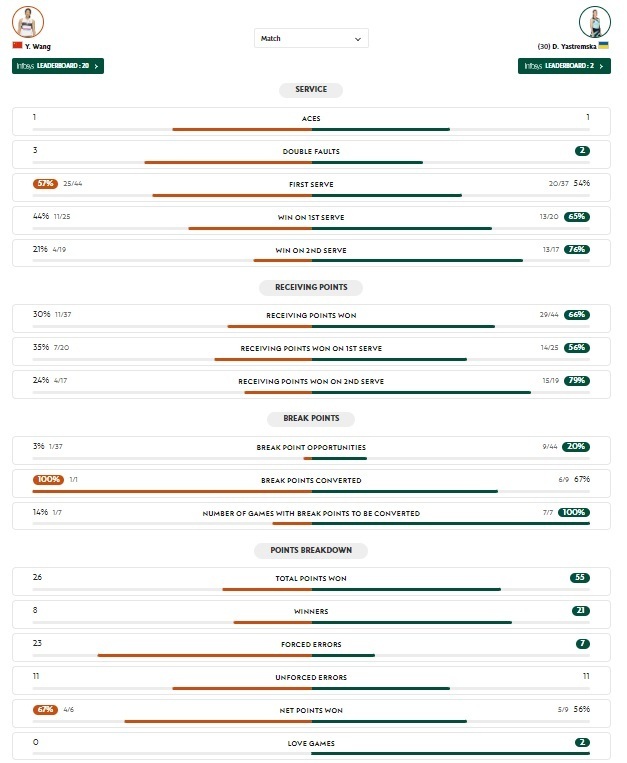The image size is (627, 763).
Task: Click the Total Points Won 55 badge
Action: pyautogui.click(x=580, y=578)
